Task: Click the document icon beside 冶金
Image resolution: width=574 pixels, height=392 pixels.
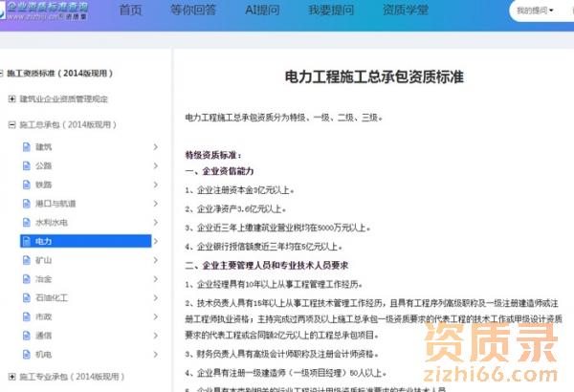Action: (26, 279)
